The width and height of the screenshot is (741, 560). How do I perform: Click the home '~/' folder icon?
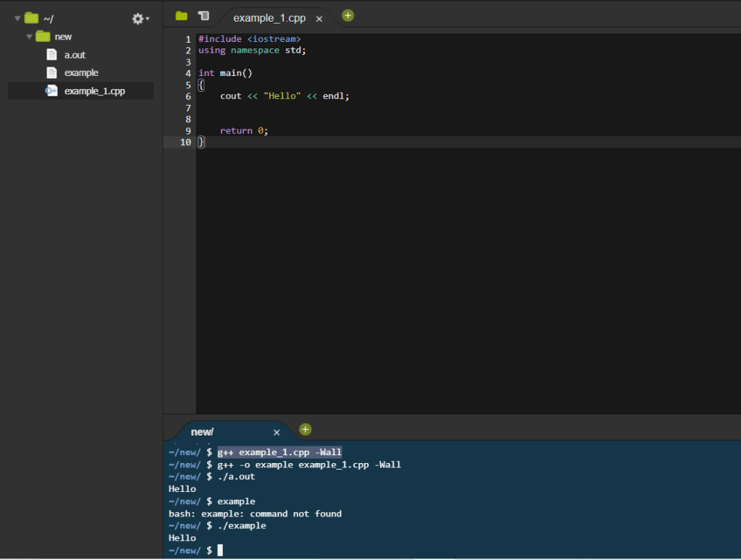click(x=31, y=18)
